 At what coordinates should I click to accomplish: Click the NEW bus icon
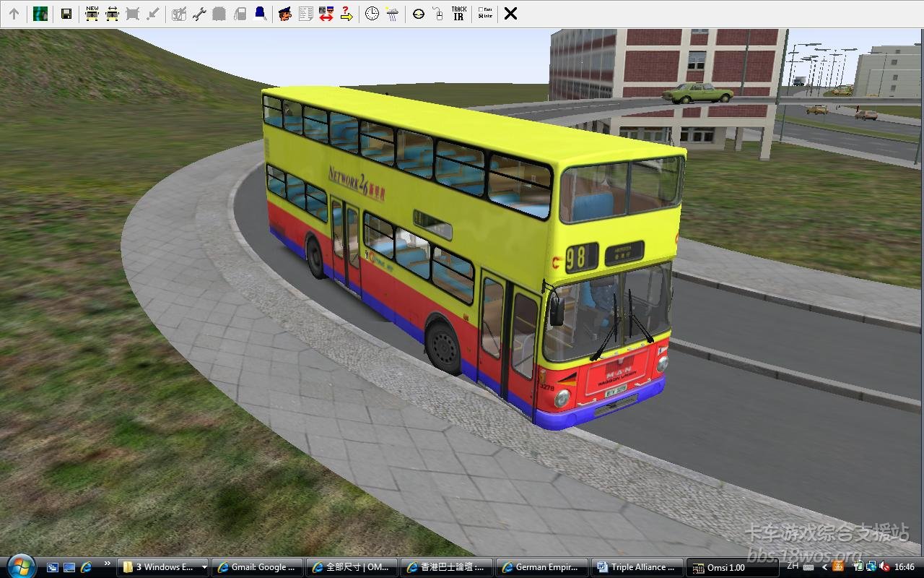click(x=92, y=14)
